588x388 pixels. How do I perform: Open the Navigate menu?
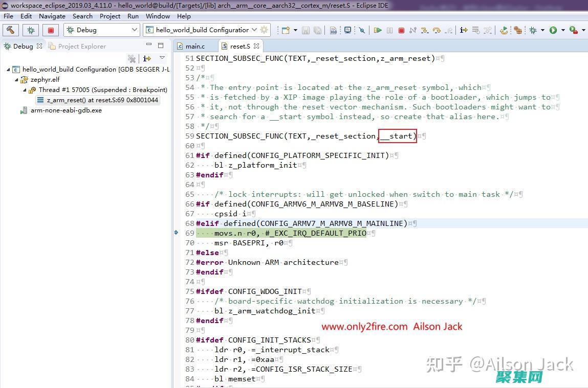(52, 16)
